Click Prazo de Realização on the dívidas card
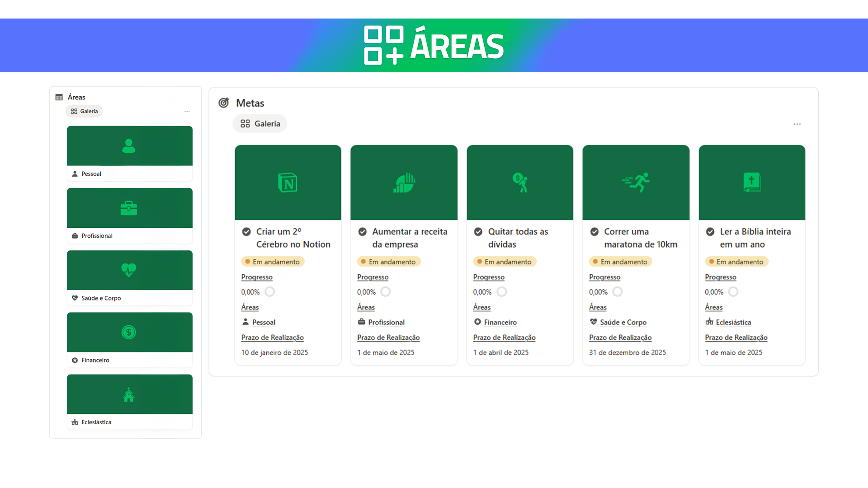This screenshot has height=488, width=868. 504,338
